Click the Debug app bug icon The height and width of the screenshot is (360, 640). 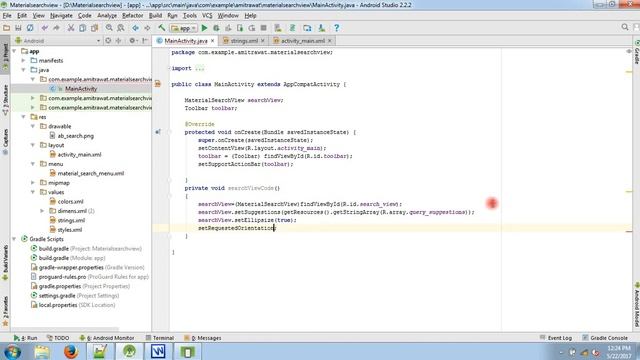(x=216, y=28)
